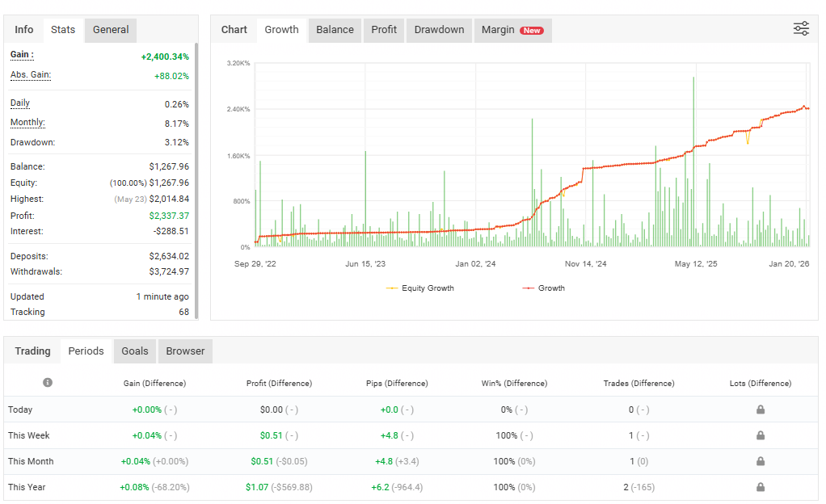The image size is (826, 504).
Task: Click the lock icon in the This Month row
Action: [760, 461]
